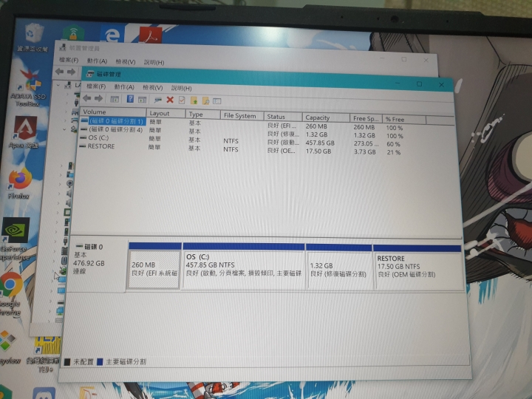Screen dimensions: 532x399
Task: Sort by the Volume column header
Action: coord(113,112)
